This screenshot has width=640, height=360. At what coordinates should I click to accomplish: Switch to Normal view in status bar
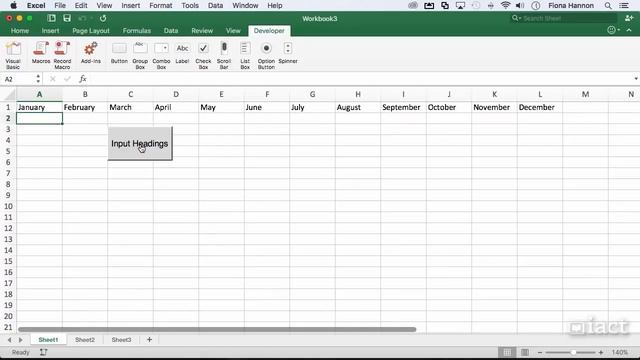tap(507, 352)
